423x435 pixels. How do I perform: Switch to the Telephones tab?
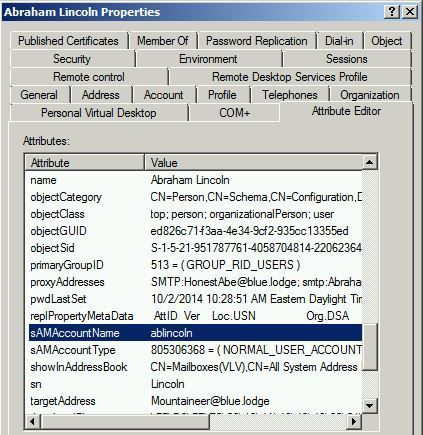(x=290, y=95)
